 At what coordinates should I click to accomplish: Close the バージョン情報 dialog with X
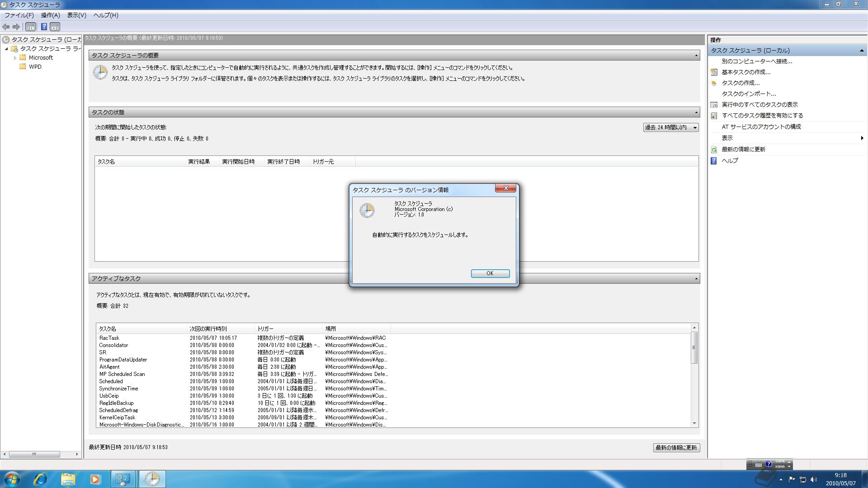(x=505, y=188)
